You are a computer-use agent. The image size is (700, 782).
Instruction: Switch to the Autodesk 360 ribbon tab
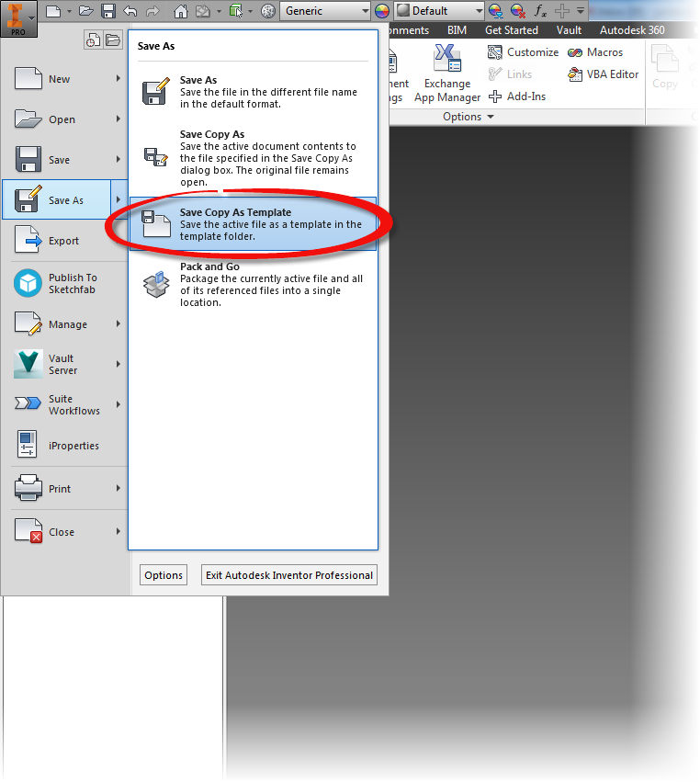click(x=632, y=30)
